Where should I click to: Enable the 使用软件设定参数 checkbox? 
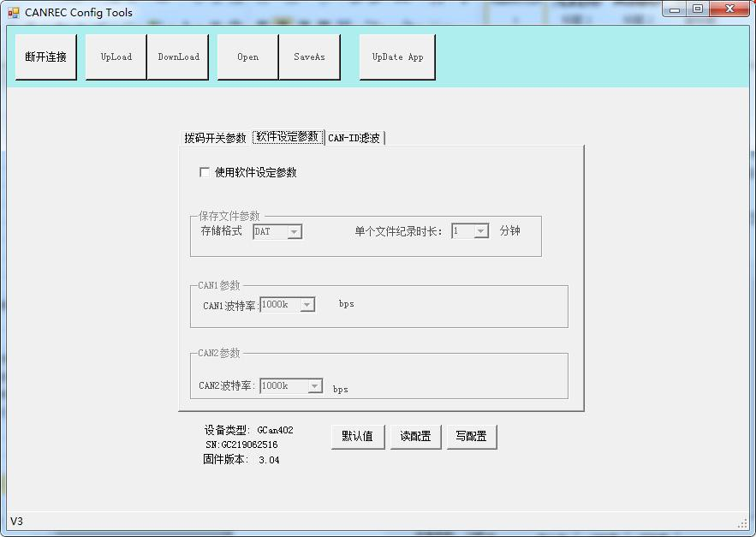pyautogui.click(x=205, y=172)
